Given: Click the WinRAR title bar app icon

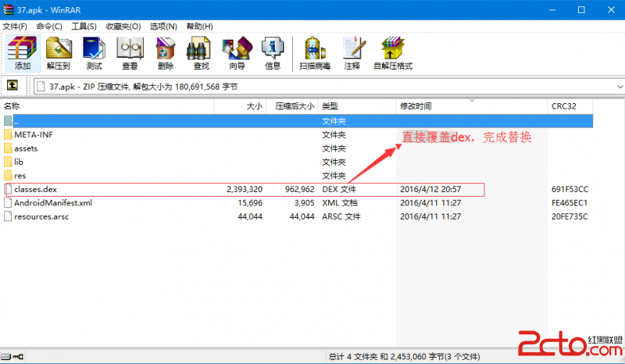Looking at the screenshot, I should [8, 9].
